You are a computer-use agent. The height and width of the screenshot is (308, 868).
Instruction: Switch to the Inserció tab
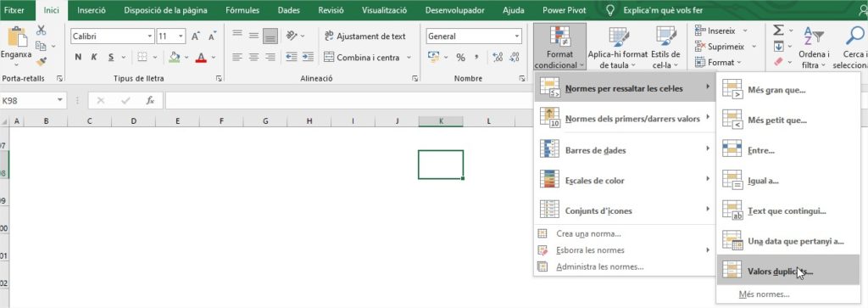point(92,10)
